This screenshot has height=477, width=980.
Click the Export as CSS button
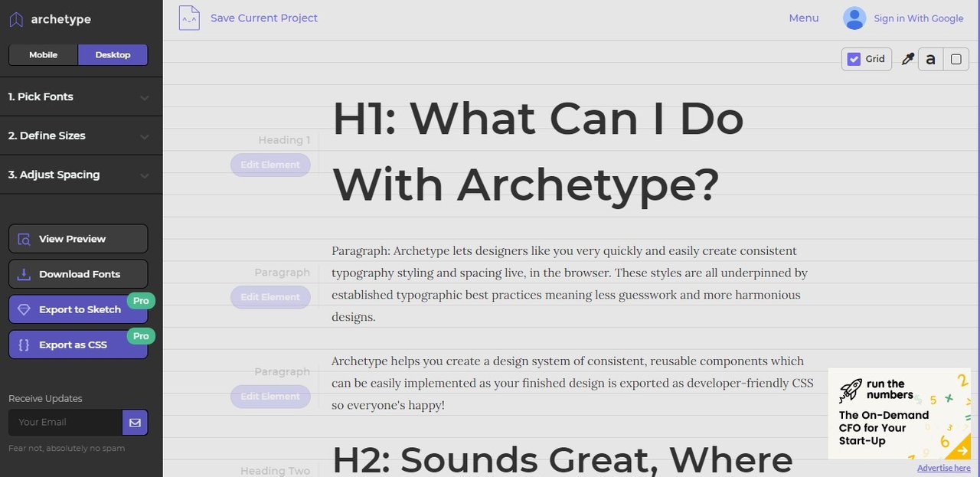pyautogui.click(x=78, y=345)
